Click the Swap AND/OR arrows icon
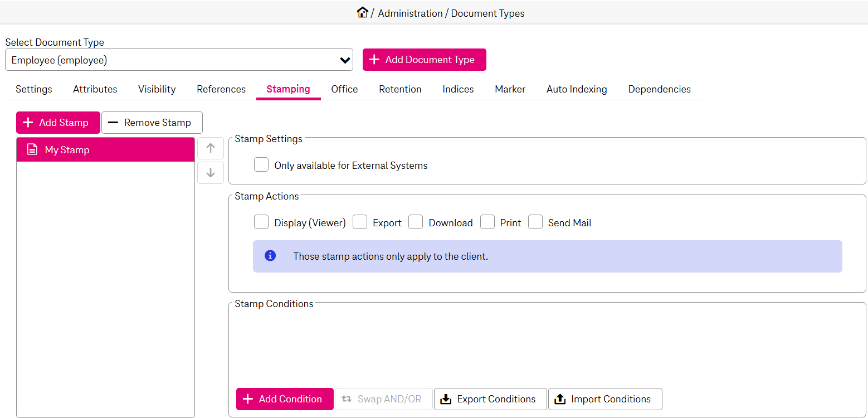868x418 pixels. click(x=347, y=399)
